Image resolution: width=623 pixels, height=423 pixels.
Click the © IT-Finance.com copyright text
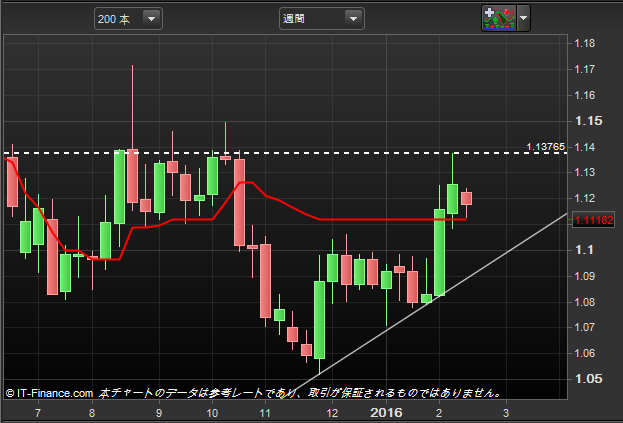(x=50, y=393)
